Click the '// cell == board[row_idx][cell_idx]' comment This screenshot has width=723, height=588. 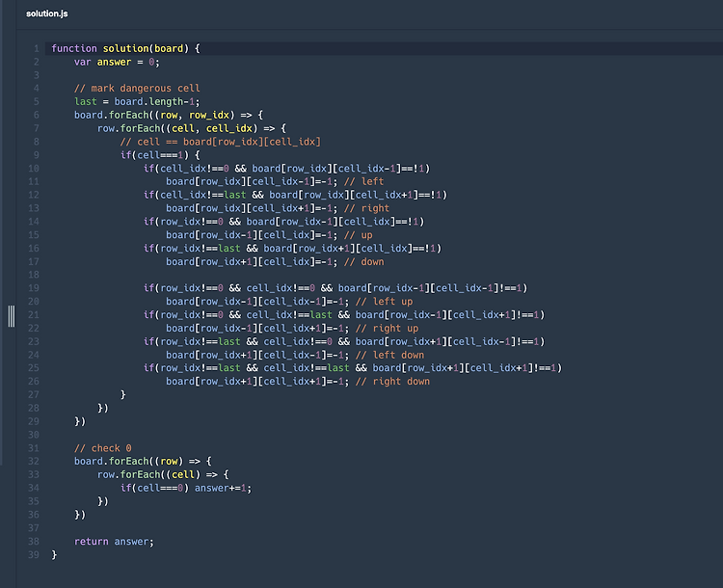click(221, 142)
